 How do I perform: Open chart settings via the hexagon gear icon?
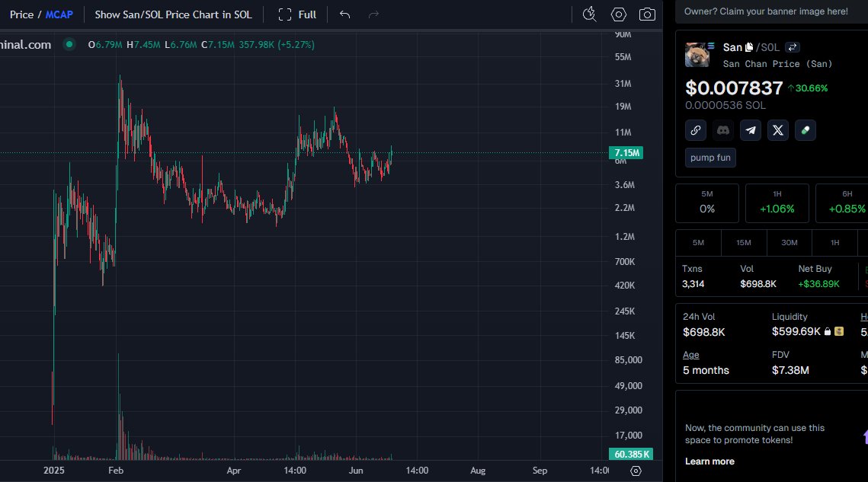(618, 14)
